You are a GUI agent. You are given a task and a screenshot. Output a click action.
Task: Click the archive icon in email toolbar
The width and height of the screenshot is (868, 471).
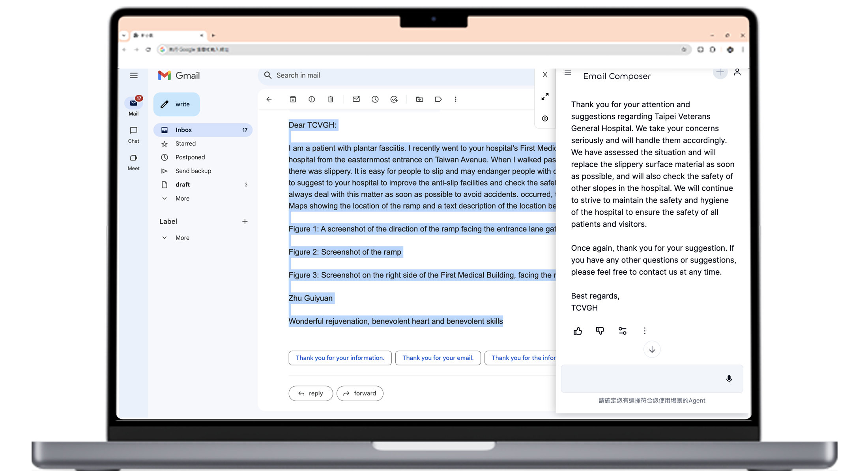point(293,99)
